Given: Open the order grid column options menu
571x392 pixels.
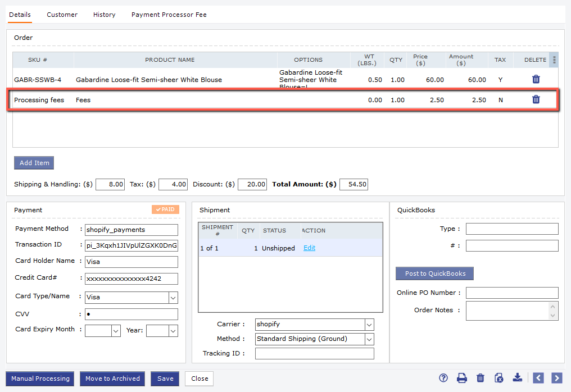Looking at the screenshot, I should point(554,60).
